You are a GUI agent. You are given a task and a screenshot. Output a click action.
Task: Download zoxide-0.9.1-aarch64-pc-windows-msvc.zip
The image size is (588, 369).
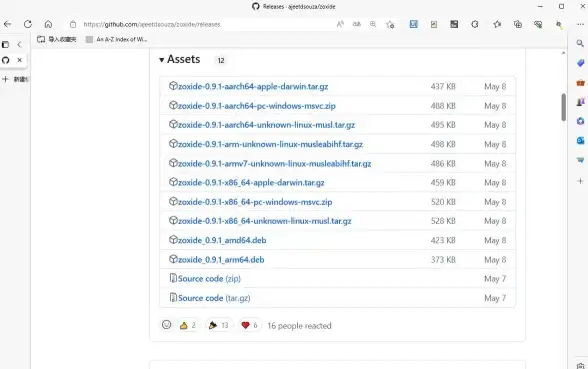coord(256,106)
